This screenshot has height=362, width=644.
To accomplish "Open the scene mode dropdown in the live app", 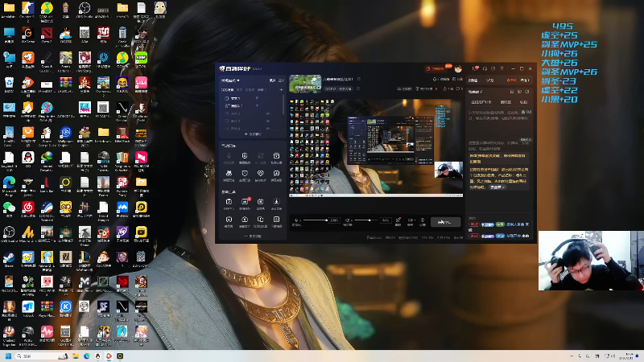I will coord(230,80).
